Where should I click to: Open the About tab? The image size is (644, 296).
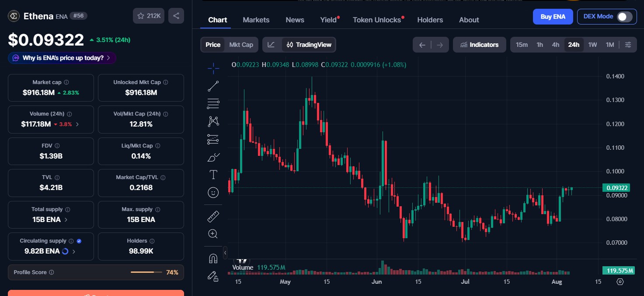(x=469, y=20)
